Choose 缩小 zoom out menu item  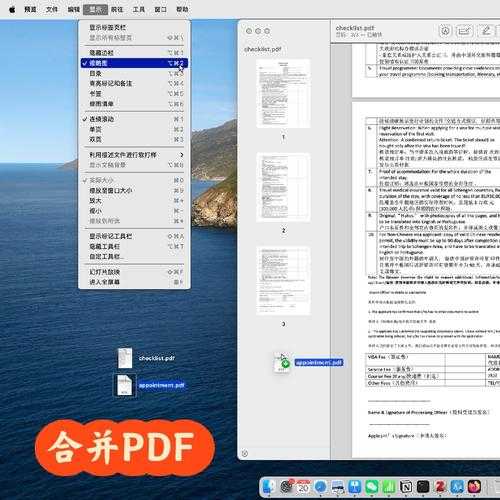134,211
